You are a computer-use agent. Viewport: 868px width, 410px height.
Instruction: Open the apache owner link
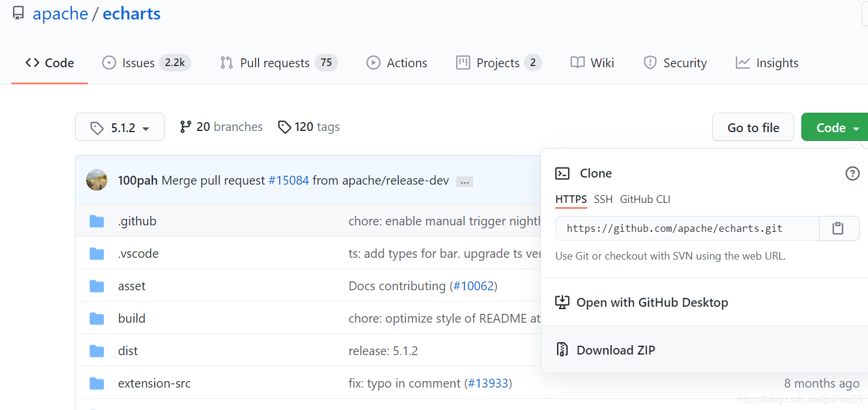pos(60,14)
